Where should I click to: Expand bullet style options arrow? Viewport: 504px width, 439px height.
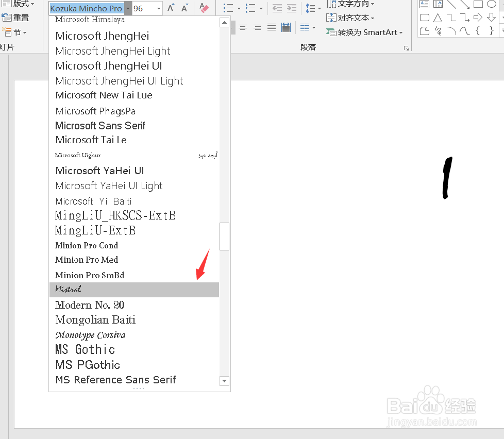coord(239,8)
